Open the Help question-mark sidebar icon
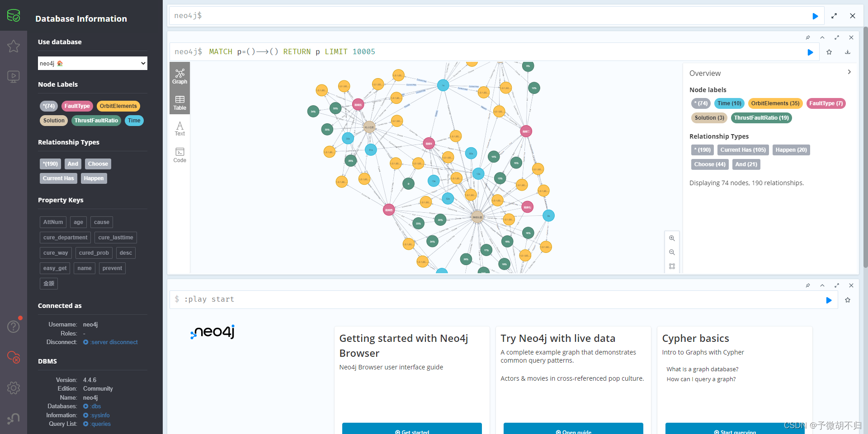Screen dimensions: 868x434 [14, 326]
